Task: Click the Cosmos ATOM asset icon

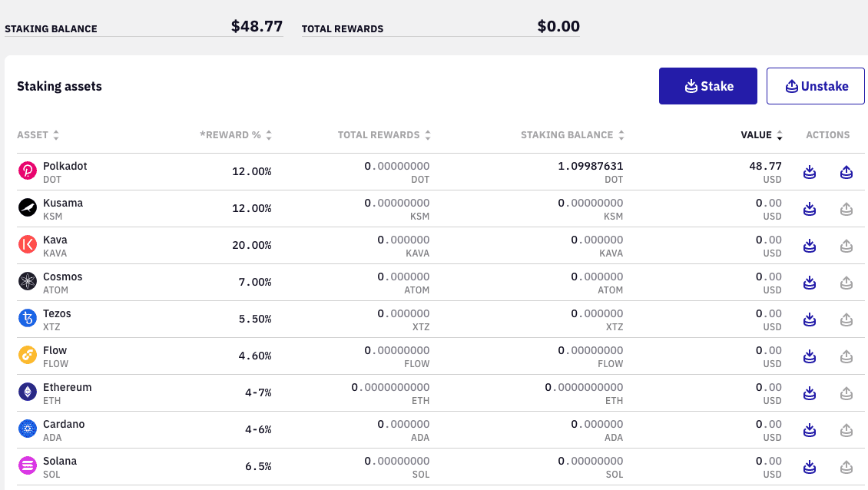Action: 28,281
